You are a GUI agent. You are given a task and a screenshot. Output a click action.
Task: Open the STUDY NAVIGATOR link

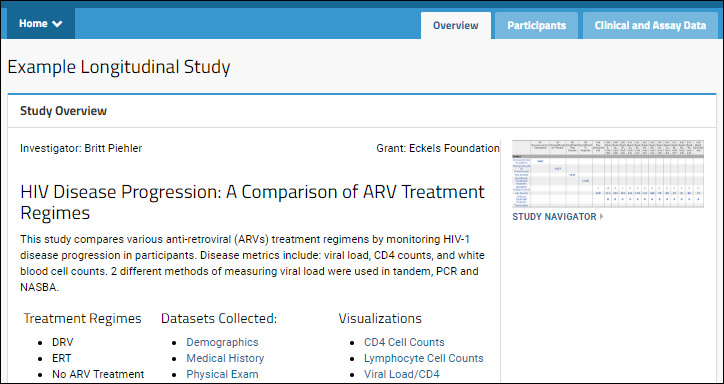555,216
